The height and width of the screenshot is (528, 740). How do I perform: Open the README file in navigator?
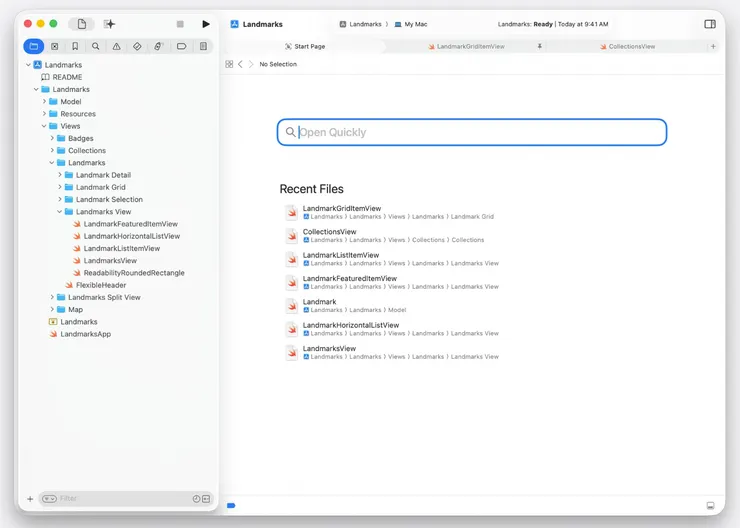(x=62, y=77)
